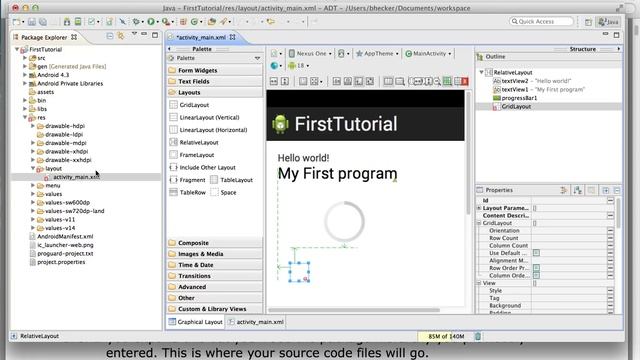Click the Orientation property reset button
The width and height of the screenshot is (640, 360).
[610, 231]
